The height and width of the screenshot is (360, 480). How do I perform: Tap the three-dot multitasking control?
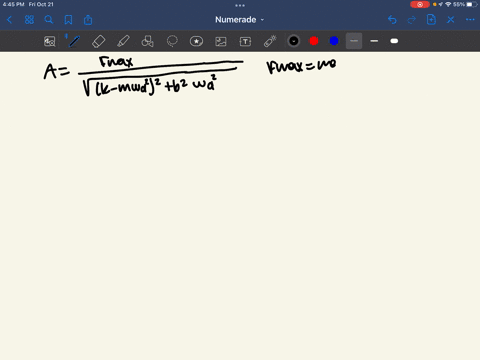tap(240, 5)
